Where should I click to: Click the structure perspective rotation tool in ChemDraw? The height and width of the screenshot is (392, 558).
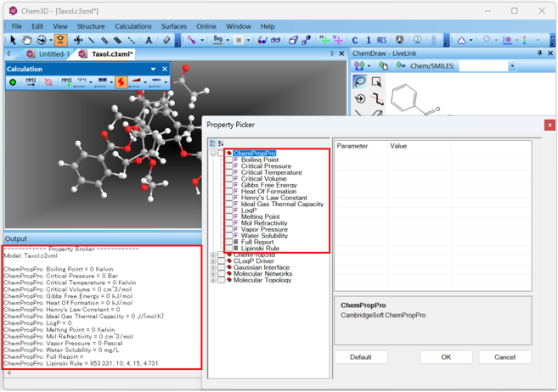click(x=360, y=98)
